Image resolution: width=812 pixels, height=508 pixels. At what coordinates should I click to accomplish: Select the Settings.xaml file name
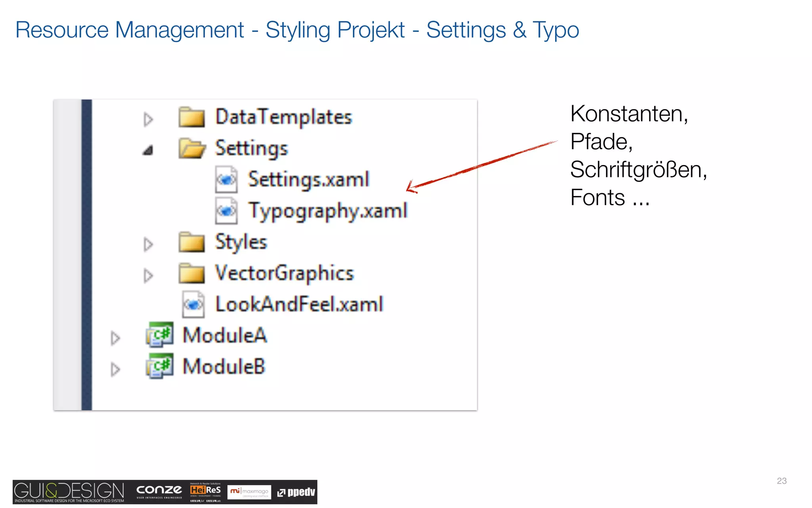pyautogui.click(x=308, y=179)
